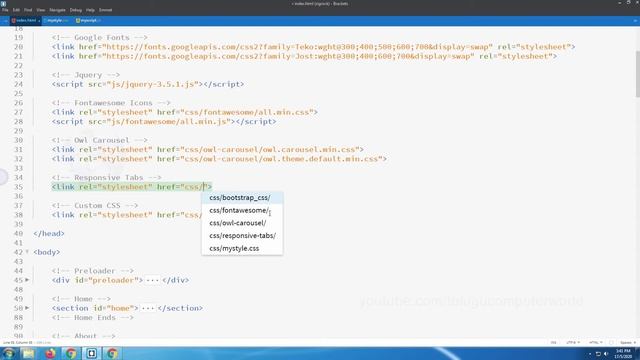
Task: Open the Emmet menu
Action: click(x=105, y=10)
